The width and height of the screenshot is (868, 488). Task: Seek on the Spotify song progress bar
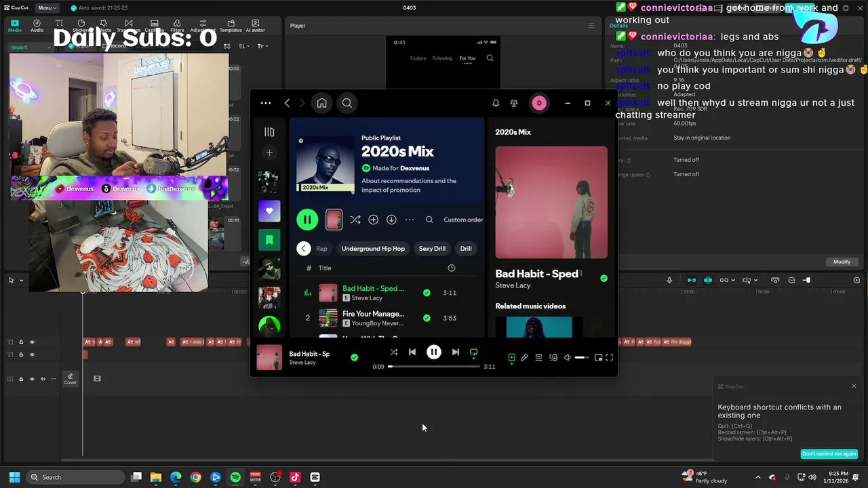(x=434, y=367)
